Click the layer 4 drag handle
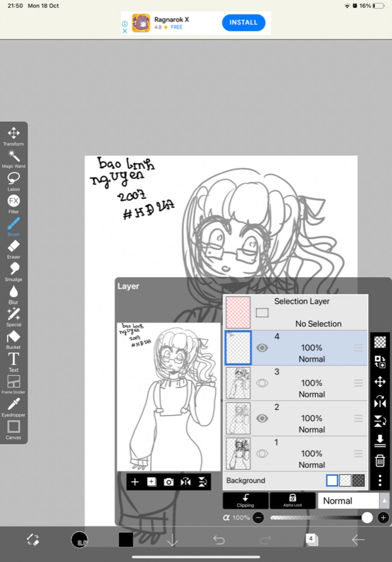The width and height of the screenshot is (392, 562). pos(358,348)
